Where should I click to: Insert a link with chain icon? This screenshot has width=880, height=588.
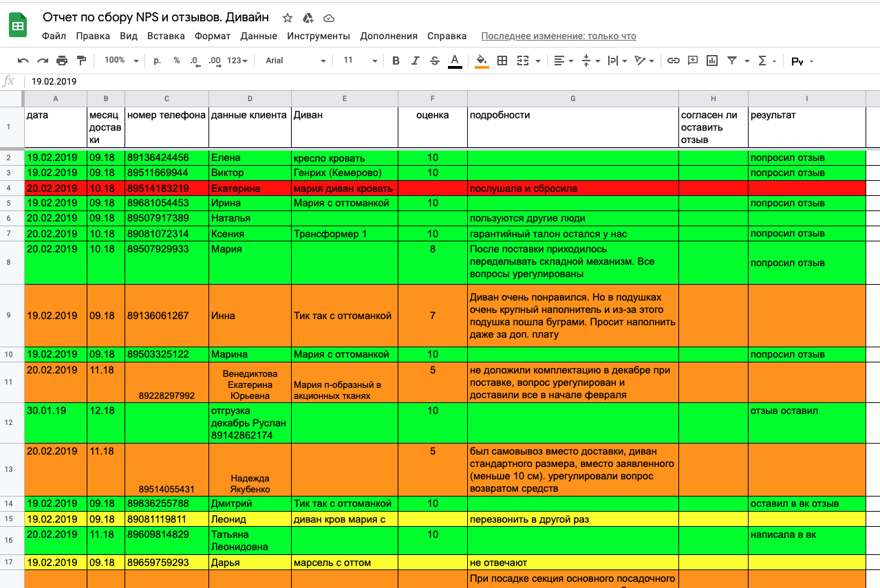(674, 61)
